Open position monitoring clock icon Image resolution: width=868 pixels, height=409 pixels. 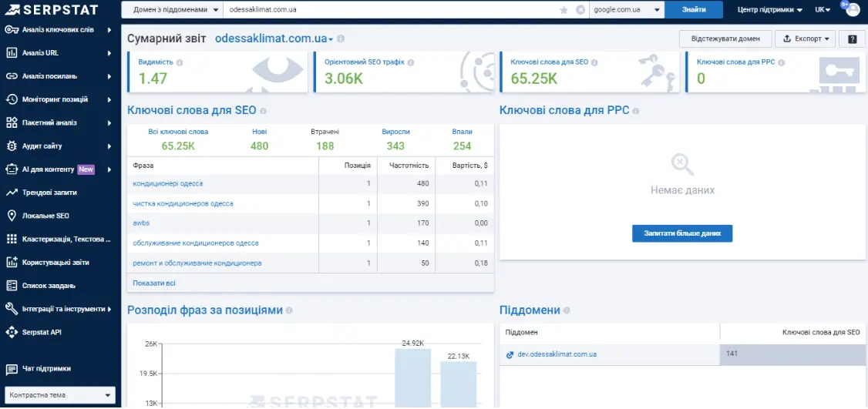pos(12,99)
